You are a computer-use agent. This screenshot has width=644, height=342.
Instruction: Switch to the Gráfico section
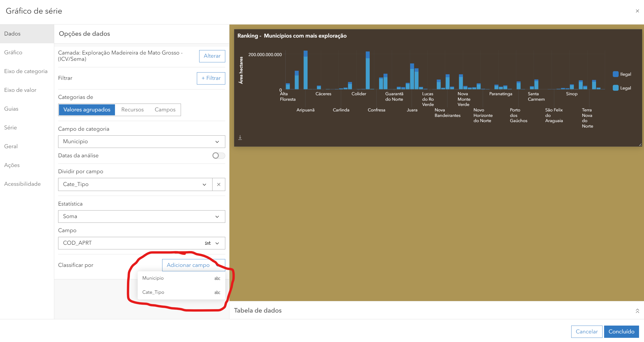point(13,52)
